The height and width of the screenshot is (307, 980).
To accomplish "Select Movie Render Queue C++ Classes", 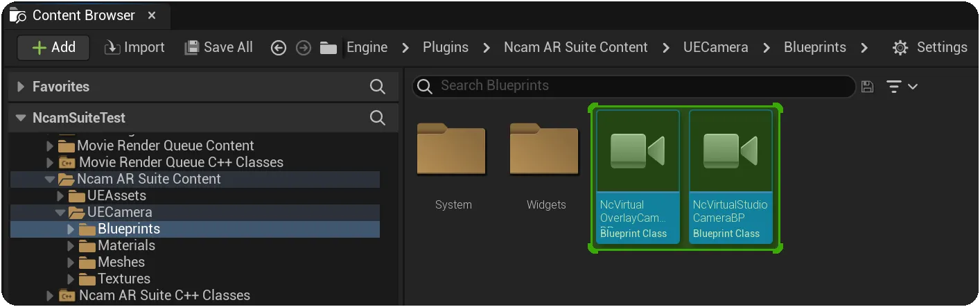I will pyautogui.click(x=181, y=162).
